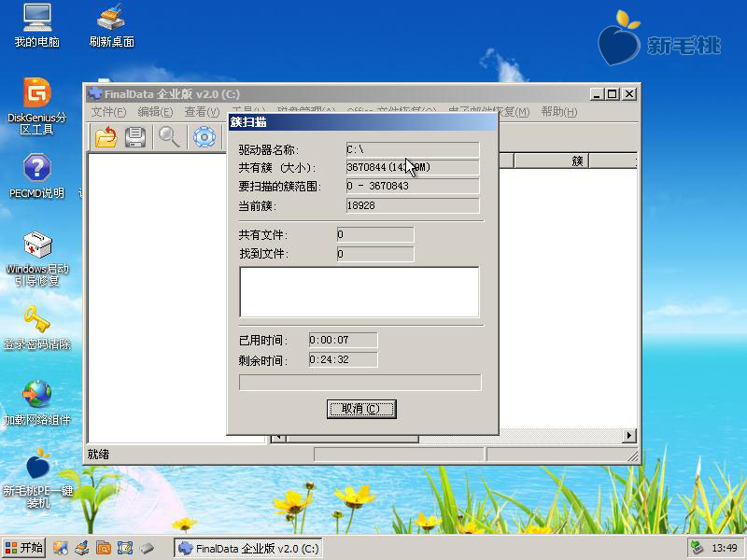Click the blue framed edit quick launch icon
Screen dimensions: 747x560
[x=125, y=548]
